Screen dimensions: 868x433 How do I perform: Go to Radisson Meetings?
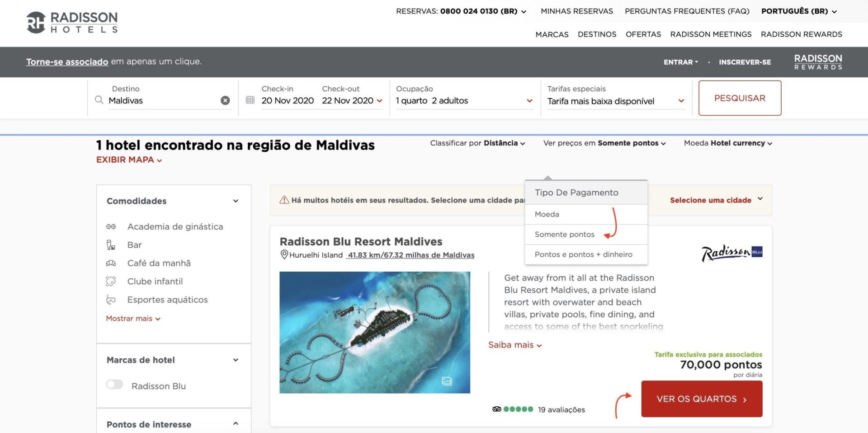coord(711,34)
